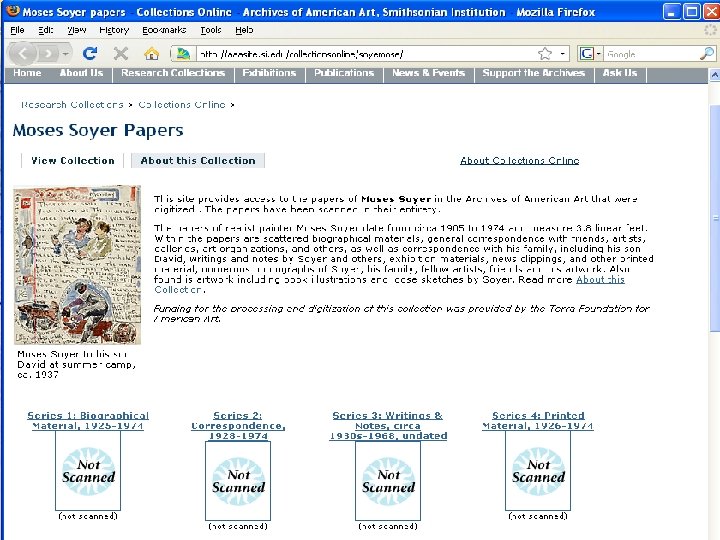Click the vertical scrollbar thumb

coord(714,218)
